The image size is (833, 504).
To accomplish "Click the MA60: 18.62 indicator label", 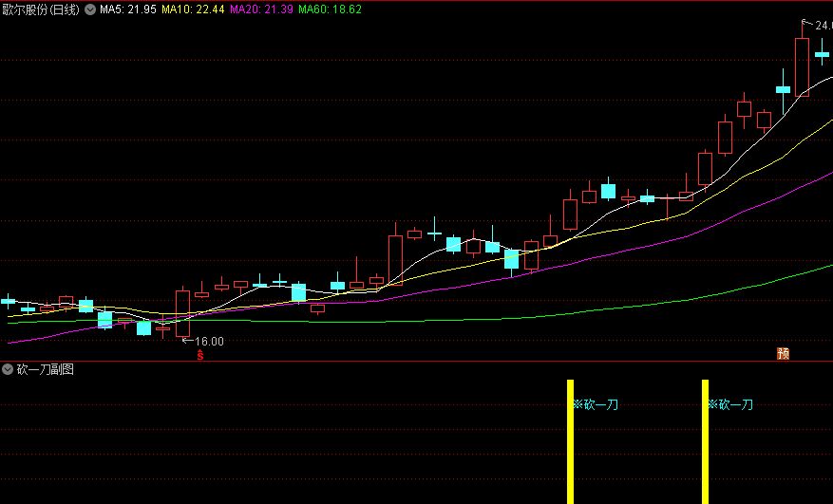I will click(330, 9).
